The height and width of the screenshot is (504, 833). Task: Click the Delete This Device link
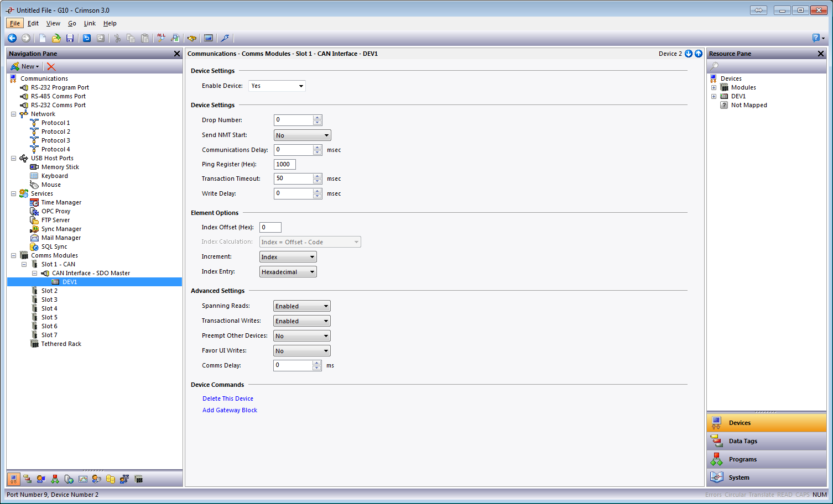(x=228, y=398)
